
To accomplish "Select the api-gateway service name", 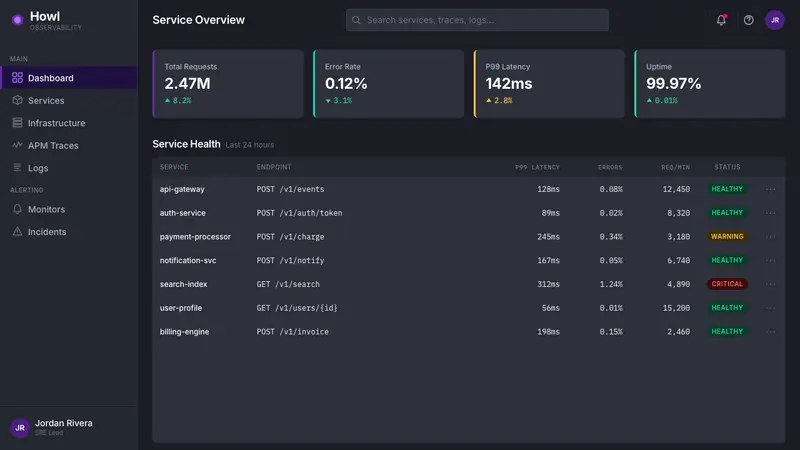I will [x=182, y=189].
